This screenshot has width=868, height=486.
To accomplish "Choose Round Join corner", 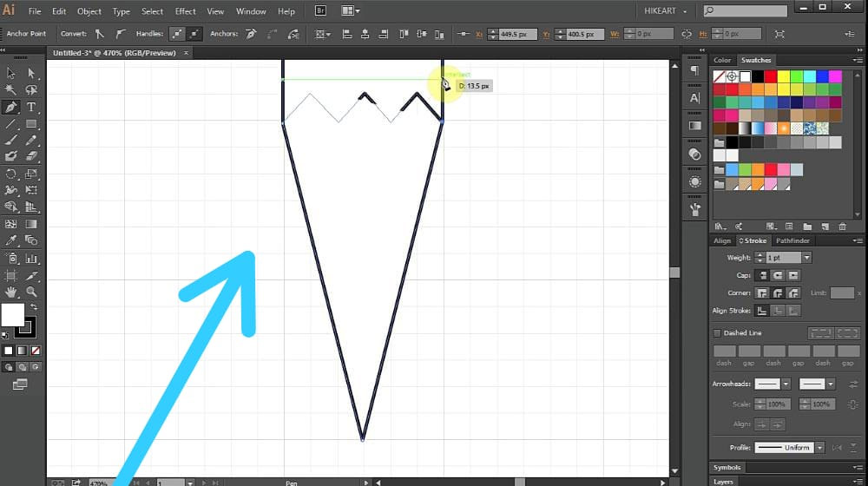I will click(778, 292).
